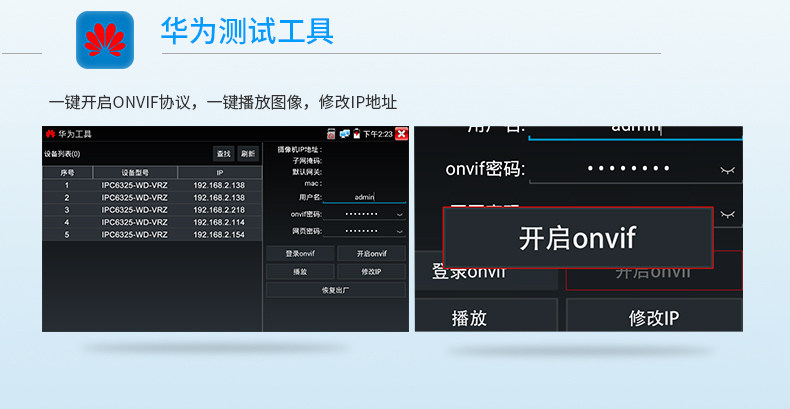This screenshot has width=790, height=409.
Task: Click the 开启onvif button in the small screenshot
Action: pos(371,254)
